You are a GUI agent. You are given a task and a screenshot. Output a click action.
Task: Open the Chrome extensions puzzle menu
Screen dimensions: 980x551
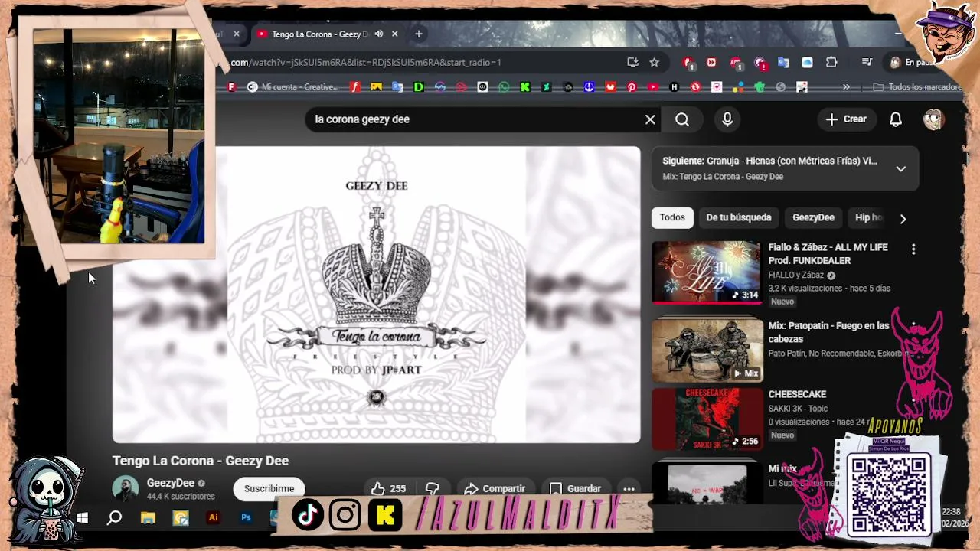click(x=831, y=63)
